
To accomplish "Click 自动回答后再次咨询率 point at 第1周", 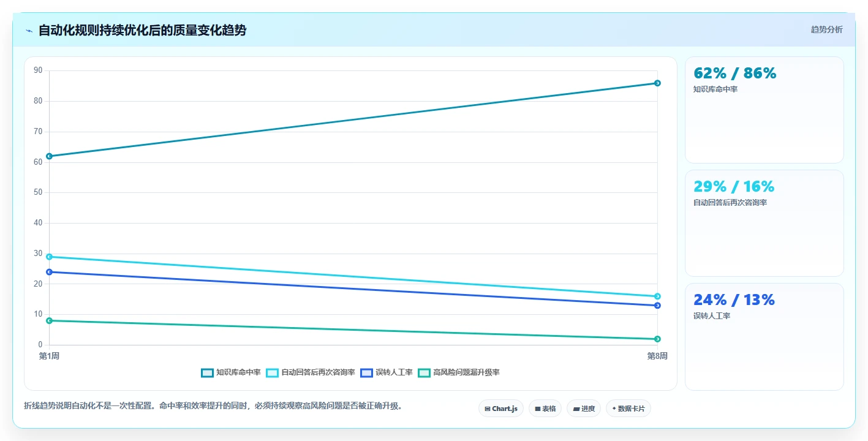I will (x=49, y=257).
